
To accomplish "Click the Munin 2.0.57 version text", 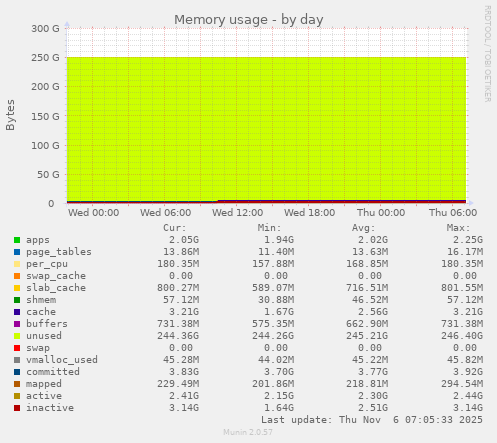I will click(248, 433).
